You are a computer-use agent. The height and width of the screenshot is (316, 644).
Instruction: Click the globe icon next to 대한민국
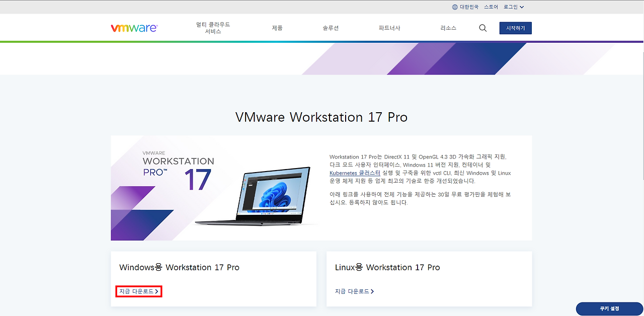[454, 7]
